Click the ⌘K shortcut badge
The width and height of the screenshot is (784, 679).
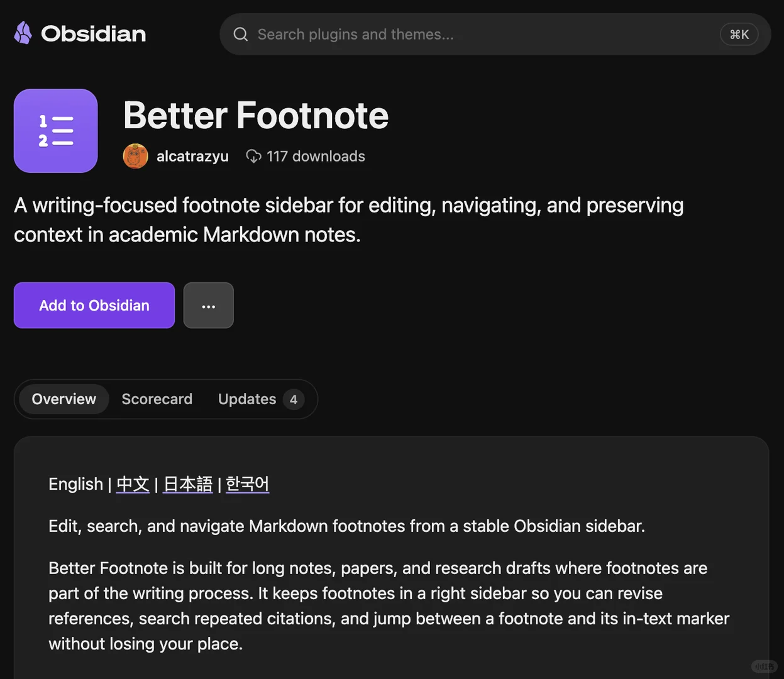[739, 35]
